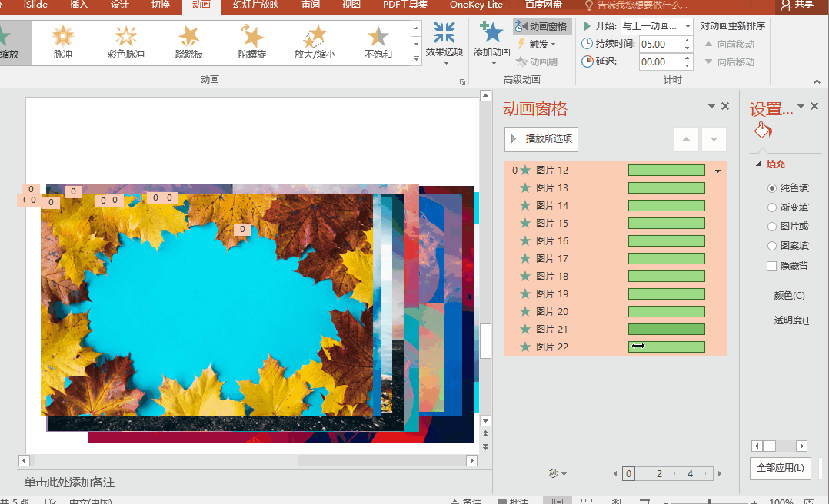The image size is (829, 504).
Task: Click 播放所选项 play selected button
Action: pyautogui.click(x=541, y=139)
